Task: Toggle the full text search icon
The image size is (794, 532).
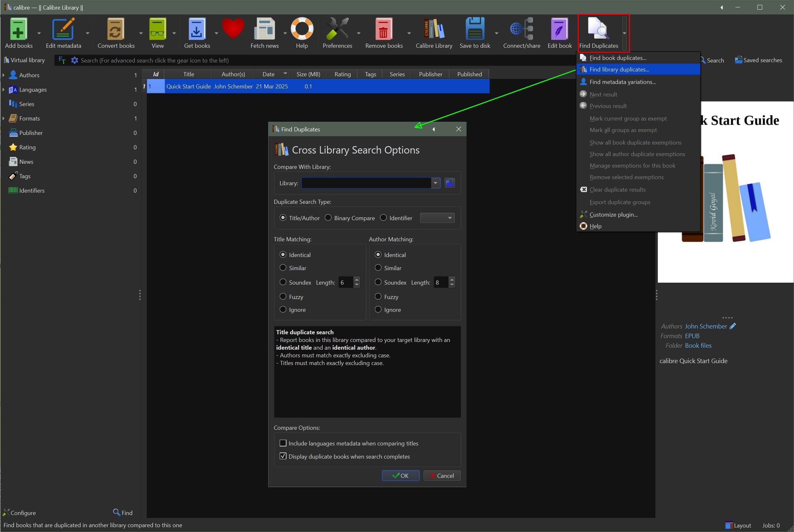Action: coord(62,60)
